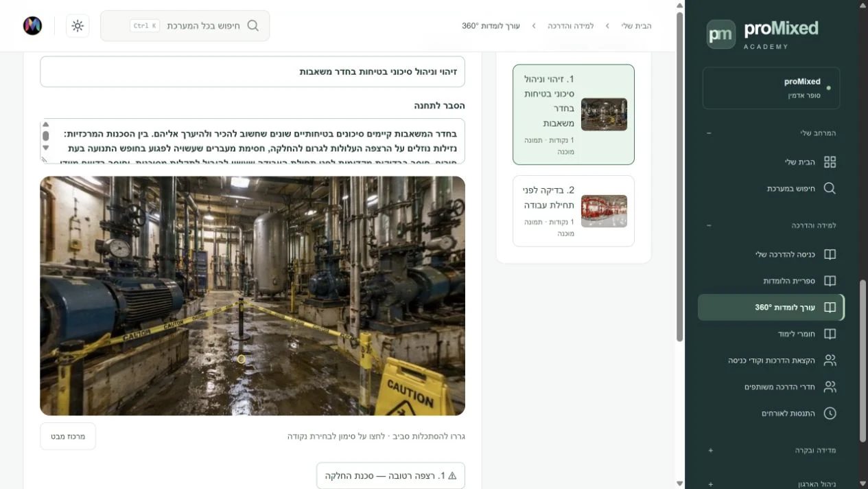The width and height of the screenshot is (868, 489).
Task: Select station card 1. זיהוי וניהול סיכוני בטיחות
Action: point(574,115)
